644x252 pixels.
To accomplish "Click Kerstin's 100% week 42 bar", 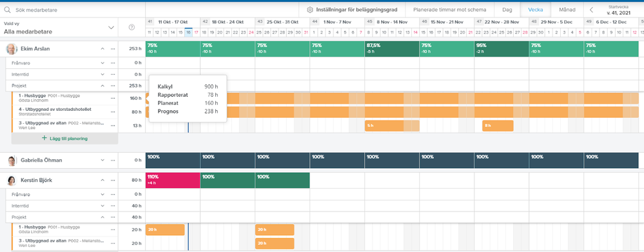I will point(228,180).
